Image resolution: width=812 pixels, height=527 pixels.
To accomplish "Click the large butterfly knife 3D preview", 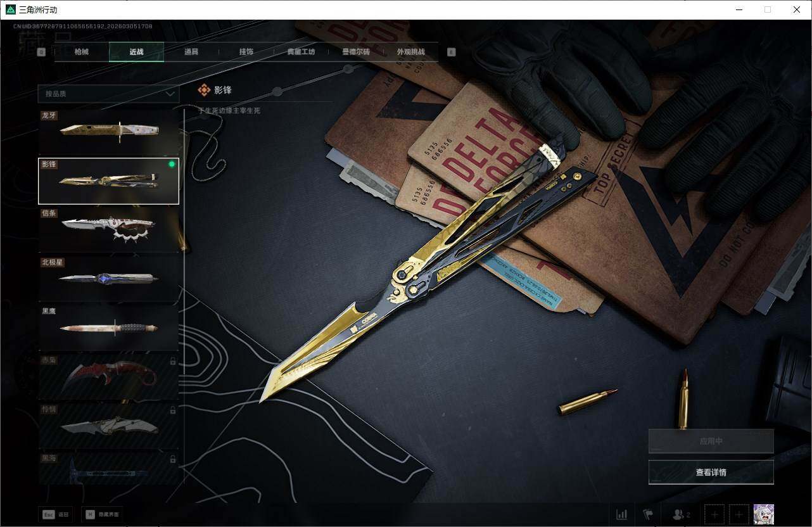I will (x=428, y=272).
